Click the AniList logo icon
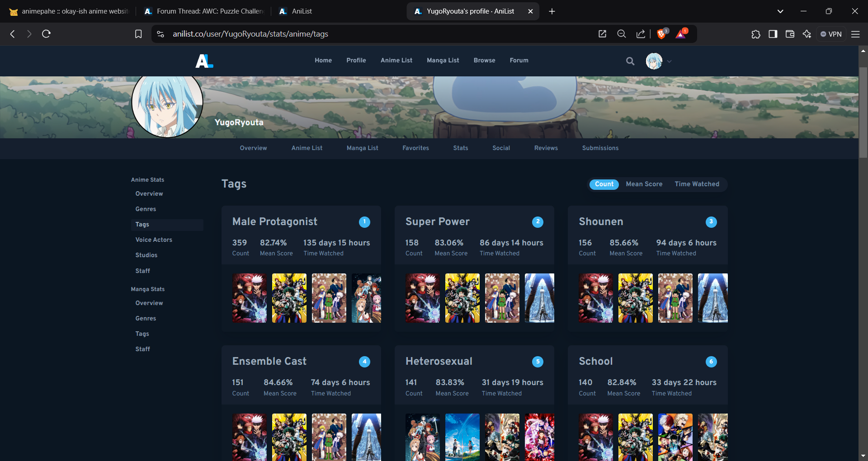 click(x=204, y=61)
